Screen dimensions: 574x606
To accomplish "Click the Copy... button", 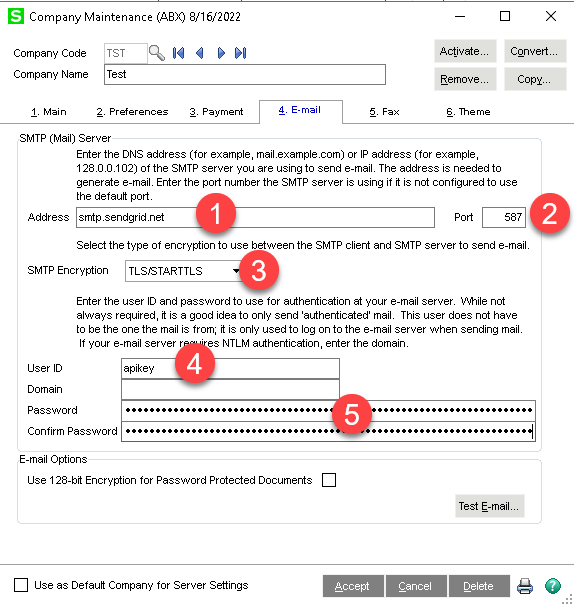I will pyautogui.click(x=535, y=79).
